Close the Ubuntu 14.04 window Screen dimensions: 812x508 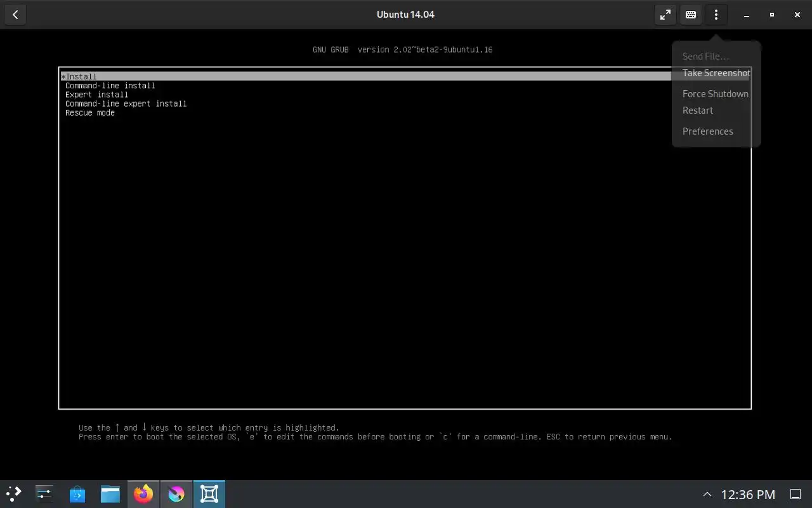click(797, 15)
